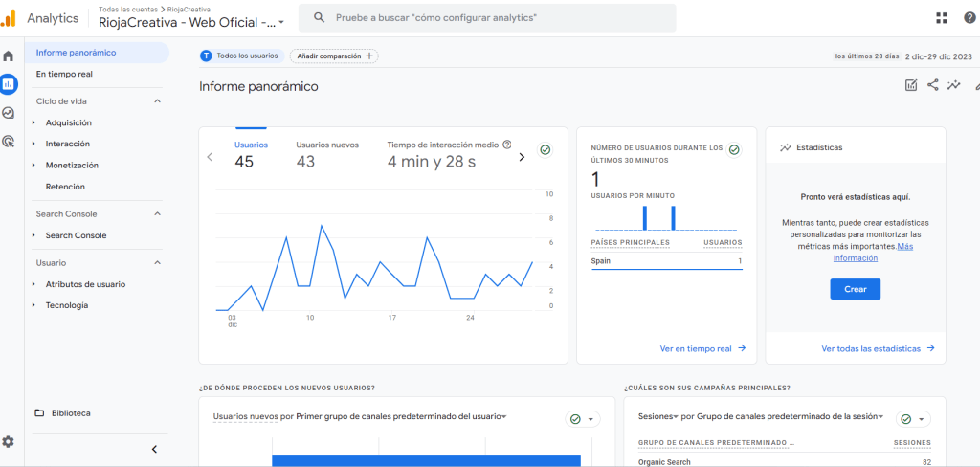The width and height of the screenshot is (980, 467).
Task: Open the insights sparkline icon
Action: point(954,85)
